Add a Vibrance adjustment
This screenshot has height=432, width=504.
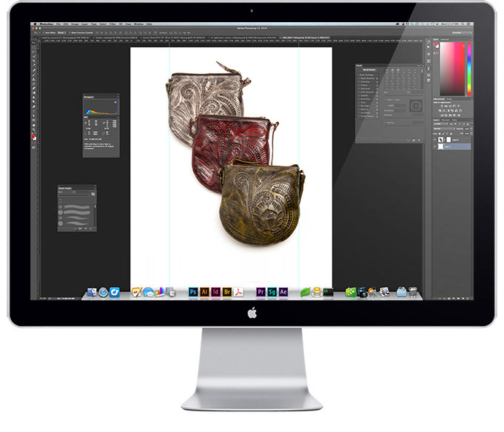458,106
